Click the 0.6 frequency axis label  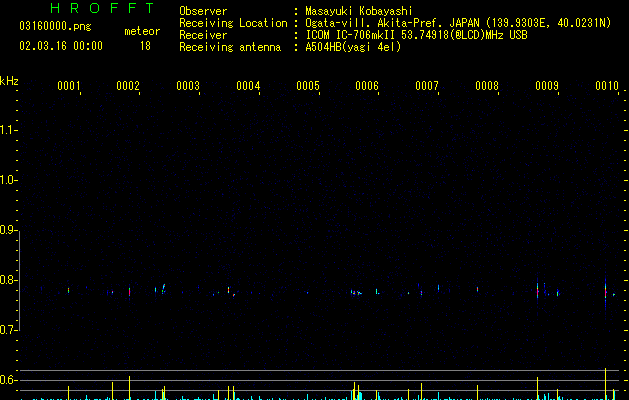point(8,380)
